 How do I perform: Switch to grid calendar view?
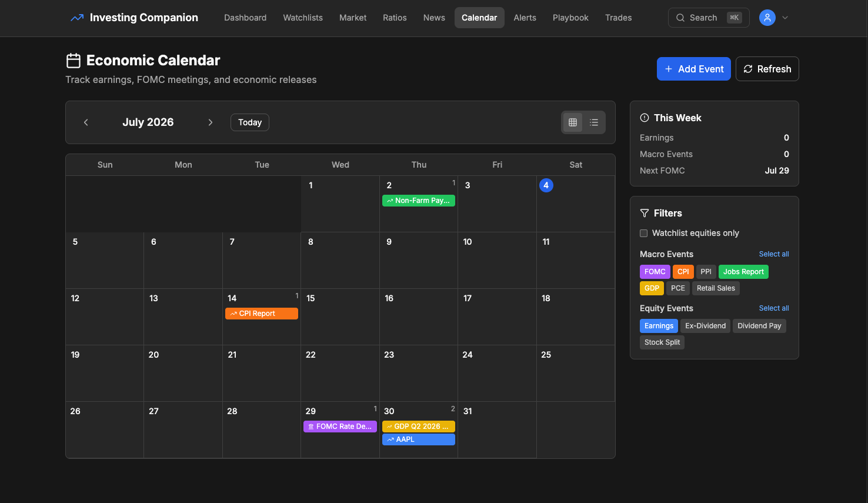(573, 122)
